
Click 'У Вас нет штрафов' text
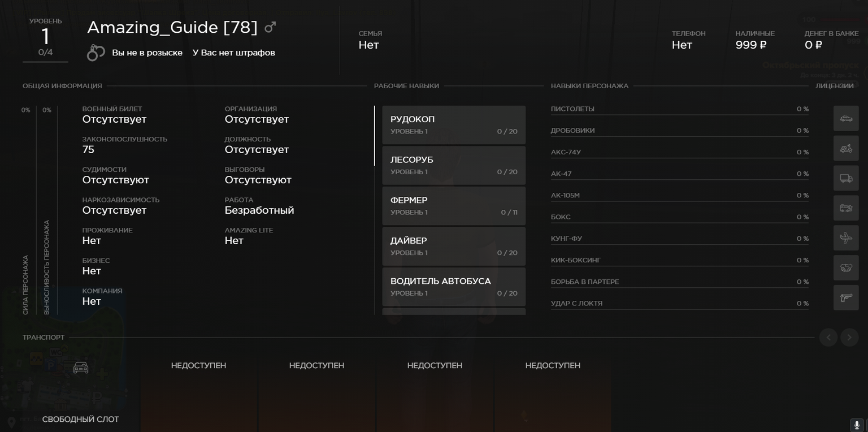click(x=233, y=53)
